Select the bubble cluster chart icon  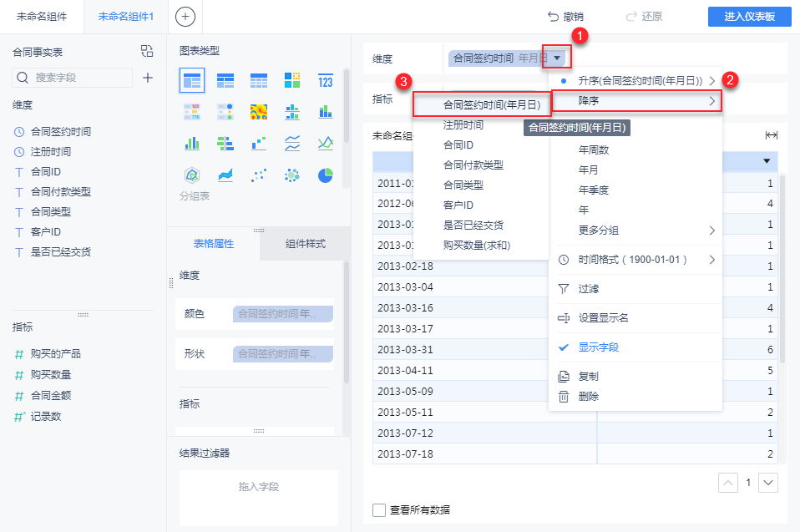[291, 175]
